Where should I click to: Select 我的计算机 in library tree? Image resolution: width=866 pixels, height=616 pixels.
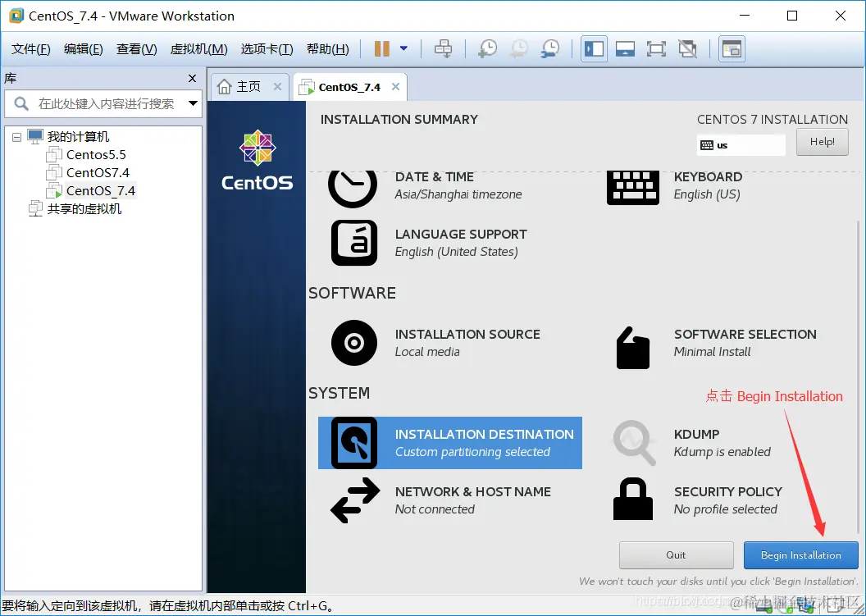(x=78, y=136)
